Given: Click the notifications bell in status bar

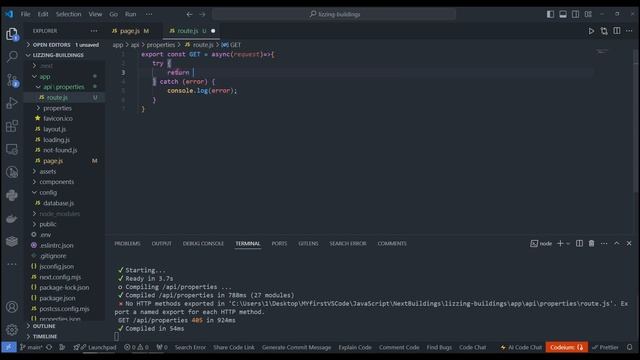Looking at the screenshot, I should [629, 347].
